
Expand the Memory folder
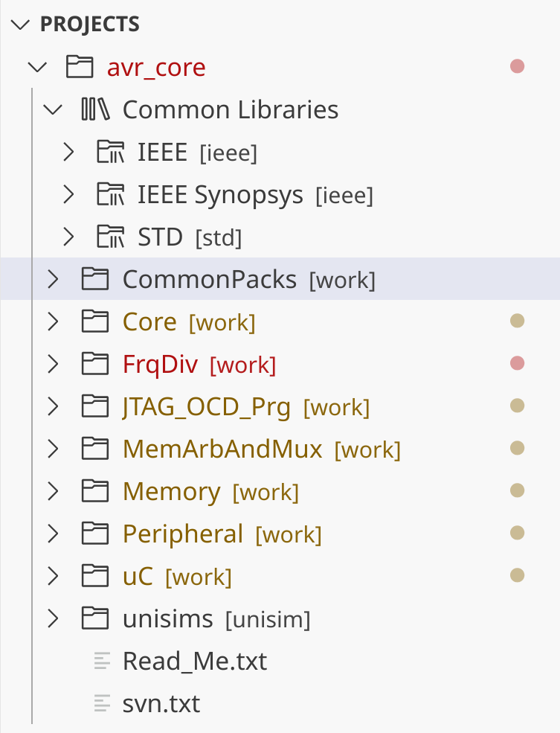coord(52,491)
